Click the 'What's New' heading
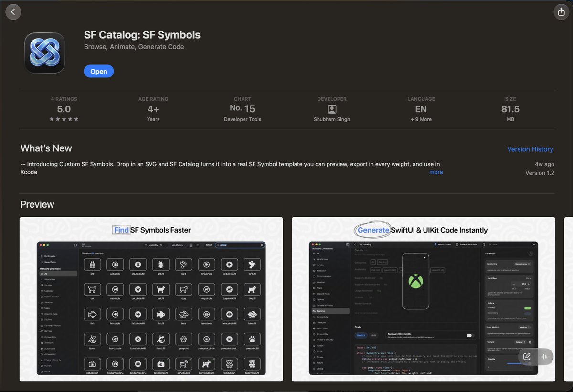 pyautogui.click(x=46, y=148)
